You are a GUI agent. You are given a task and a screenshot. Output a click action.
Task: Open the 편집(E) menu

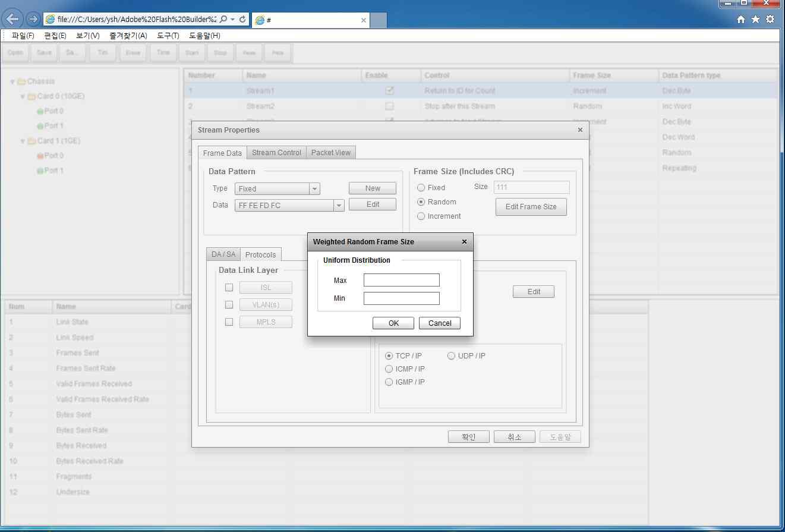pyautogui.click(x=55, y=36)
